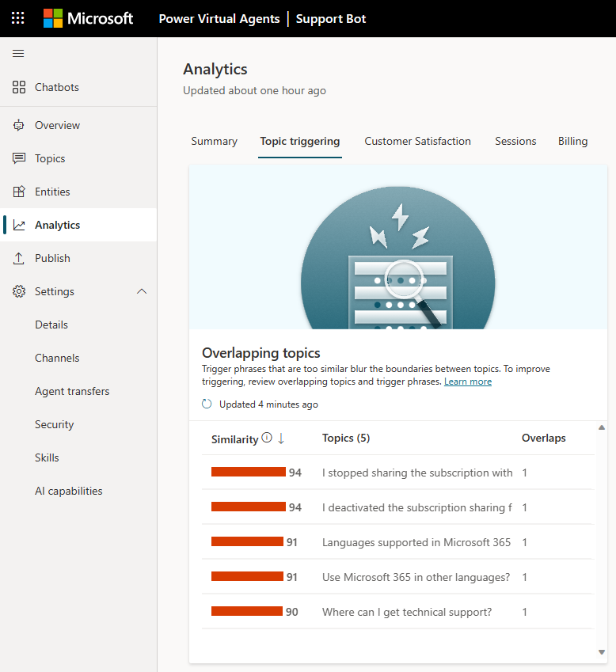Click the refresh icon beside Updated 4 minutes ago
Screen dimensions: 616x672
coord(207,404)
